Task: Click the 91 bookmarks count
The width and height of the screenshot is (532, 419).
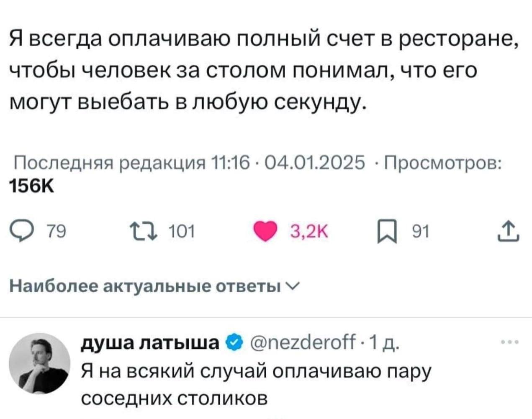Action: pos(421,231)
